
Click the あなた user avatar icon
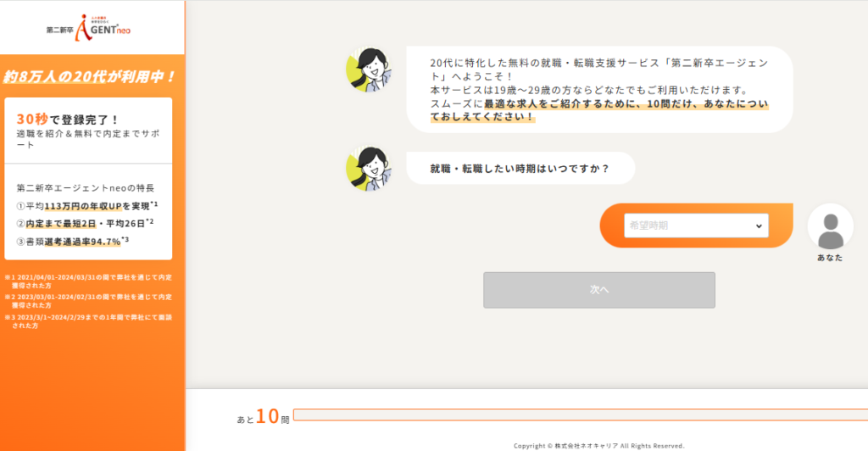coord(830,225)
